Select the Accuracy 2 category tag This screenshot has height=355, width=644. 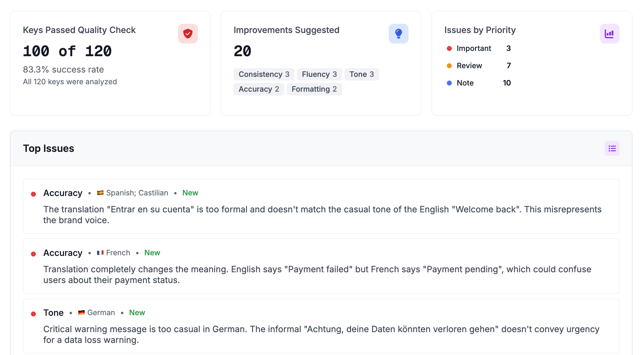click(x=259, y=89)
